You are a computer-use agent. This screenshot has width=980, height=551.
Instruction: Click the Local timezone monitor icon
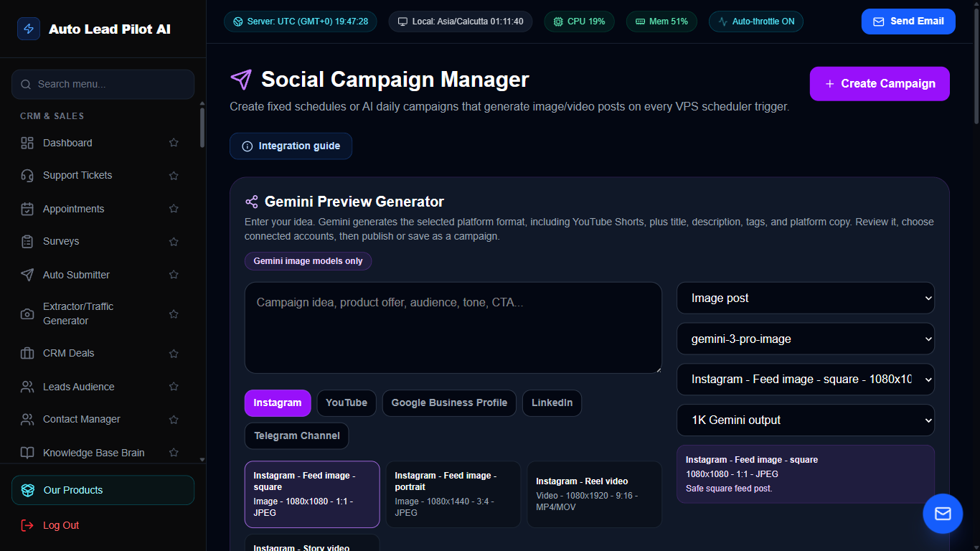coord(403,22)
